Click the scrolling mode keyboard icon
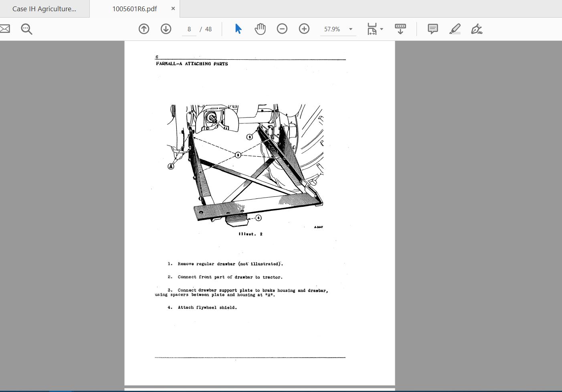This screenshot has height=392, width=562. click(x=400, y=29)
